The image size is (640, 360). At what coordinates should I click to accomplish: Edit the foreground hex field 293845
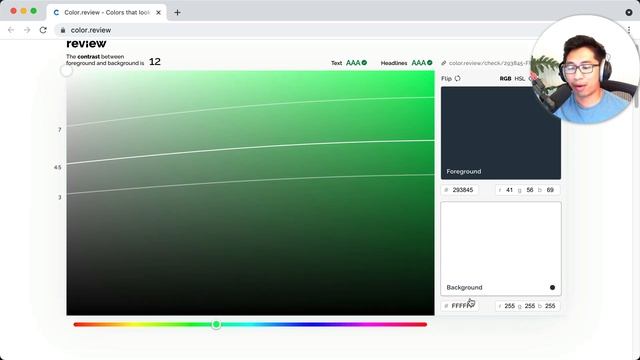[x=460, y=190]
